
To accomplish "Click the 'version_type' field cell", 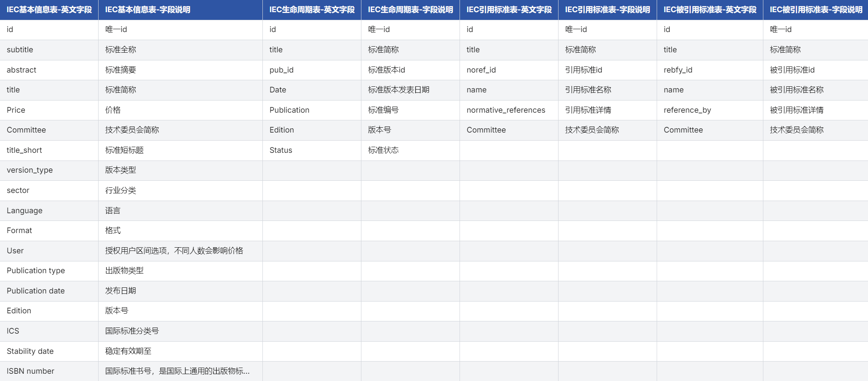I will click(x=49, y=170).
